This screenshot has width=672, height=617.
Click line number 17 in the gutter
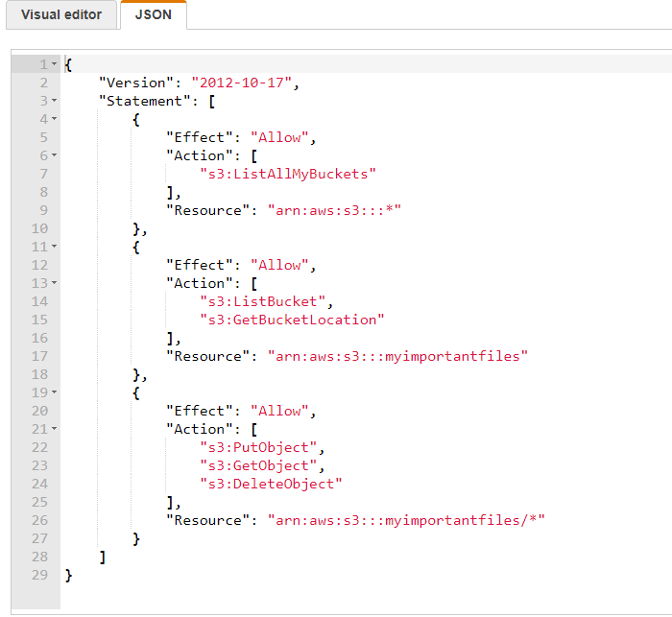pyautogui.click(x=38, y=356)
